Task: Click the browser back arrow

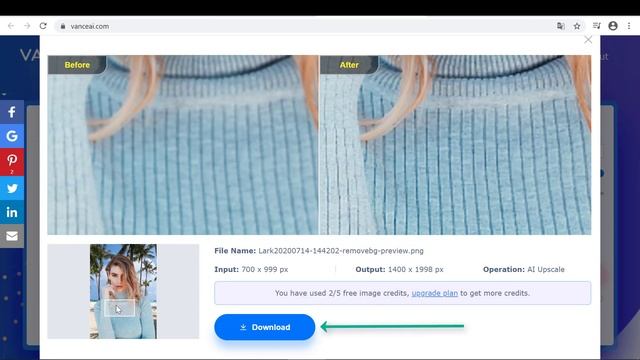Action: (11, 26)
